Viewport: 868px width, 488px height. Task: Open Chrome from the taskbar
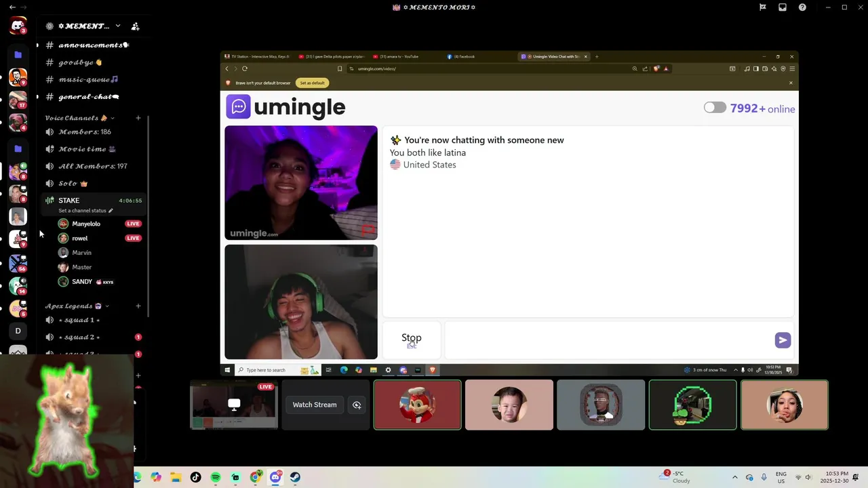pos(255,477)
